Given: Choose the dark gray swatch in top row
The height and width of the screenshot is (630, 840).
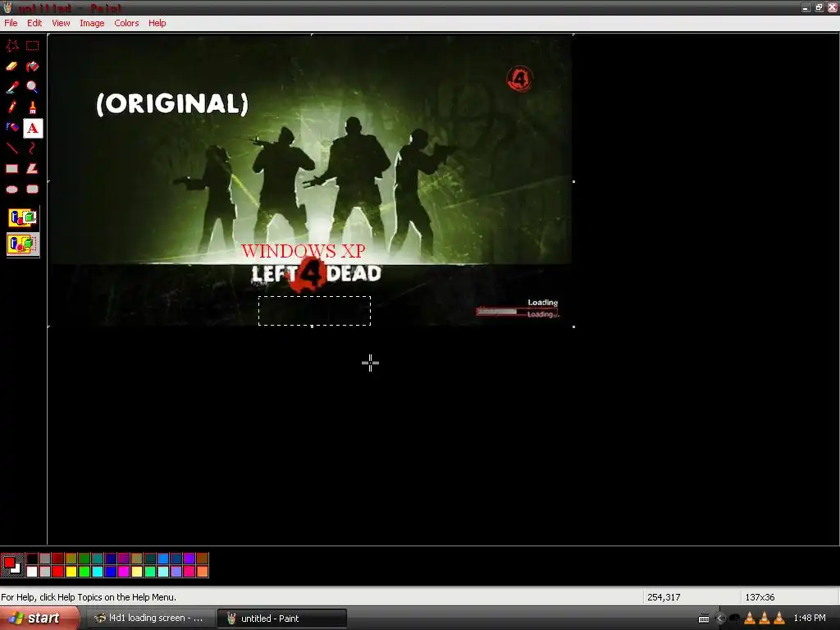Looking at the screenshot, I should pos(45,559).
